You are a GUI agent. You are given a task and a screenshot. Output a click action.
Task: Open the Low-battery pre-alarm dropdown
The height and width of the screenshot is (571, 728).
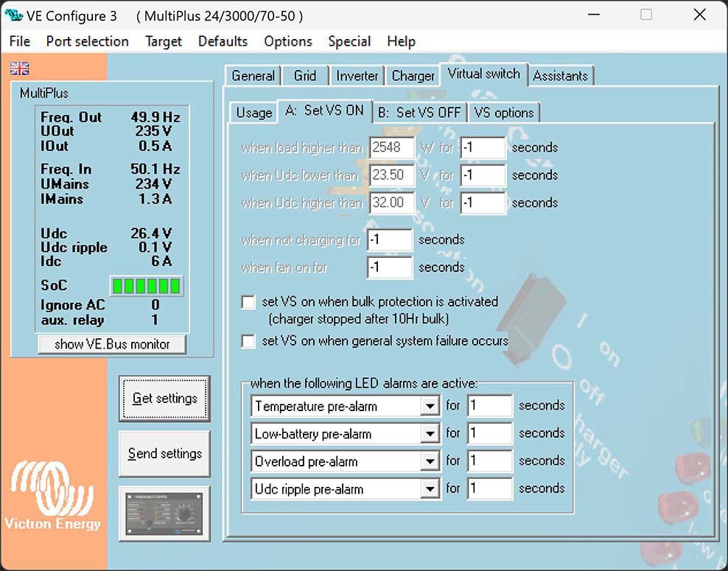click(x=430, y=434)
